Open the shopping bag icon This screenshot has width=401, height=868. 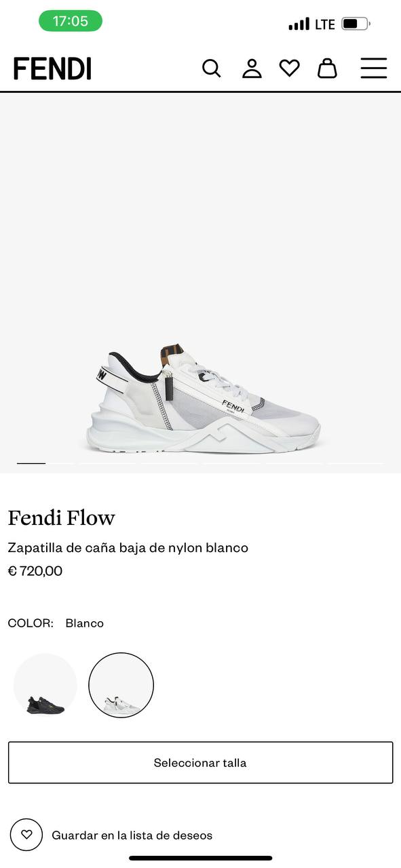[327, 68]
